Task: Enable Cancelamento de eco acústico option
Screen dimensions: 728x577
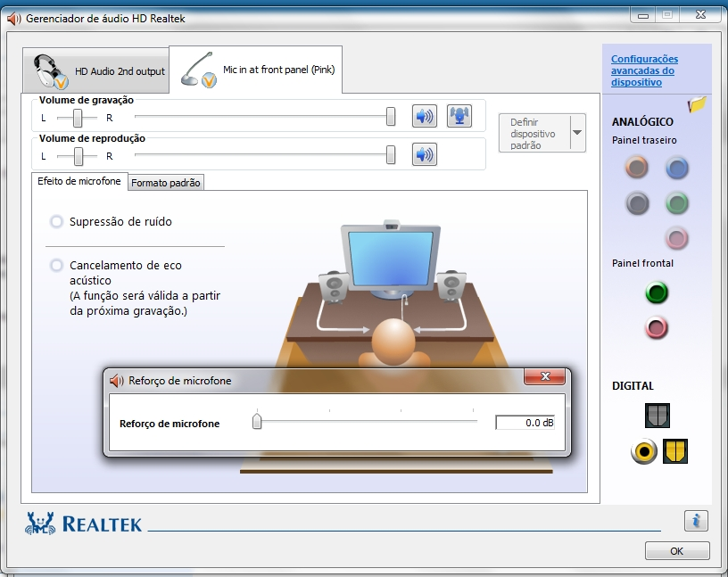Action: click(x=56, y=266)
